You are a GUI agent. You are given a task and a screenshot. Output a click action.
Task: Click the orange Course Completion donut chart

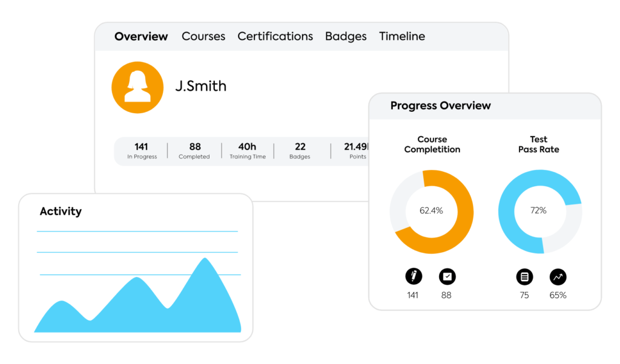(x=431, y=212)
